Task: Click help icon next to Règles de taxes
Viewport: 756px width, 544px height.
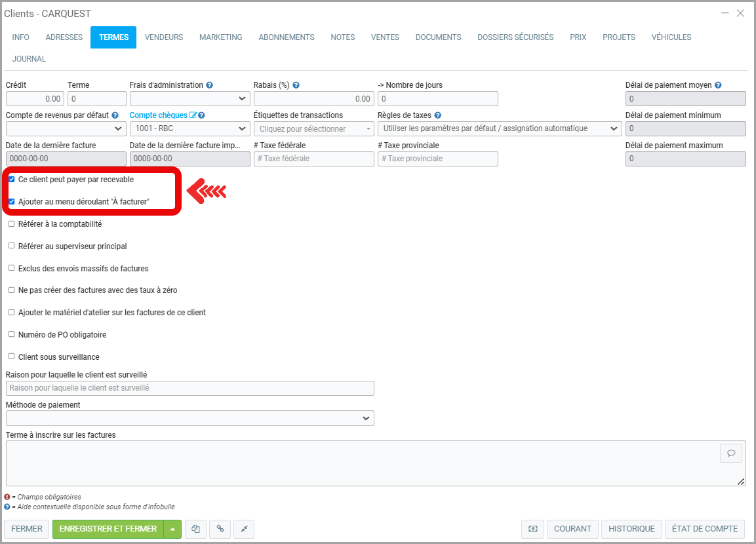Action: coord(437,115)
